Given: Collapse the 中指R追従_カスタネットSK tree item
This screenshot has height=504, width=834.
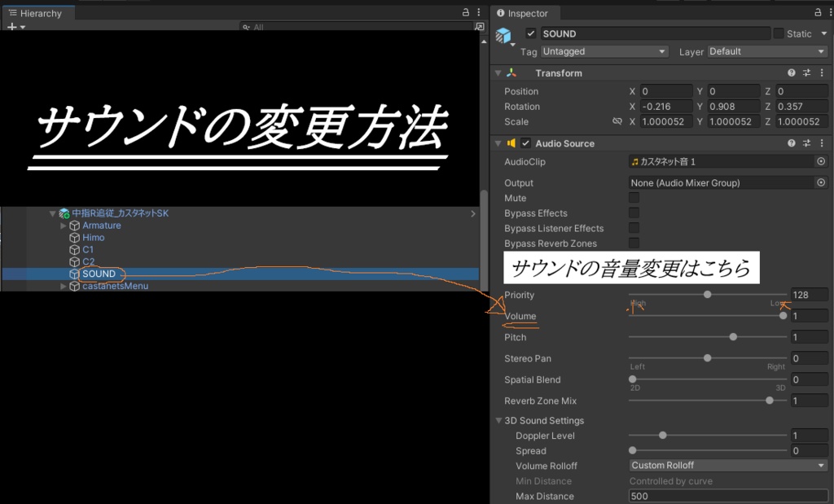Looking at the screenshot, I should tap(52, 213).
